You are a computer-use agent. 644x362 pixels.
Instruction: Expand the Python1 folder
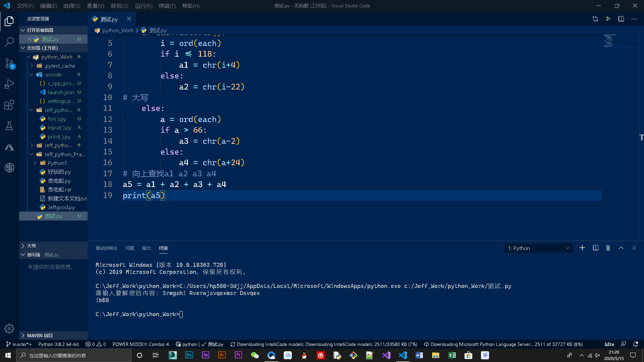[53, 163]
